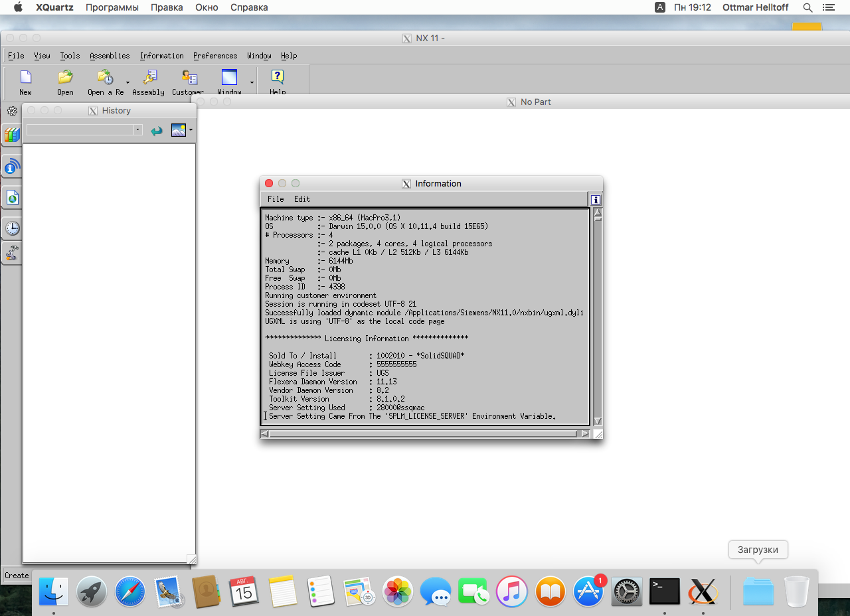
Task: Expand the picture view dropdown in History
Action: (191, 129)
